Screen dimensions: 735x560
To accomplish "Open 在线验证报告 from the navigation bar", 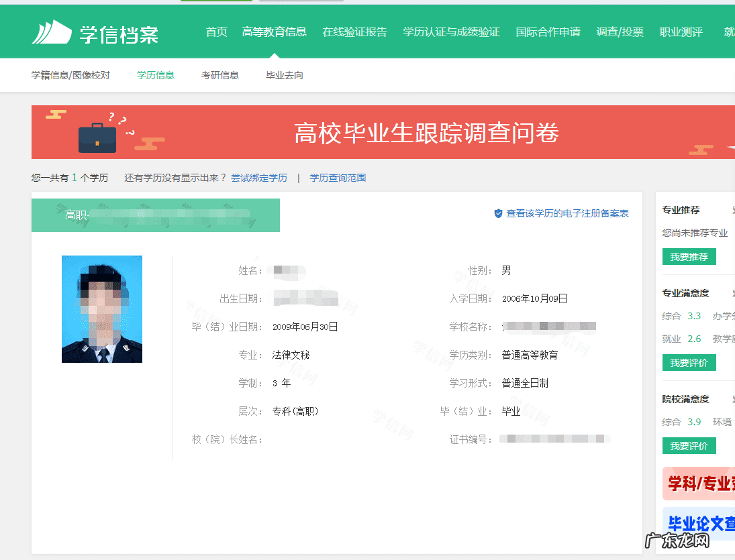I will (x=354, y=32).
